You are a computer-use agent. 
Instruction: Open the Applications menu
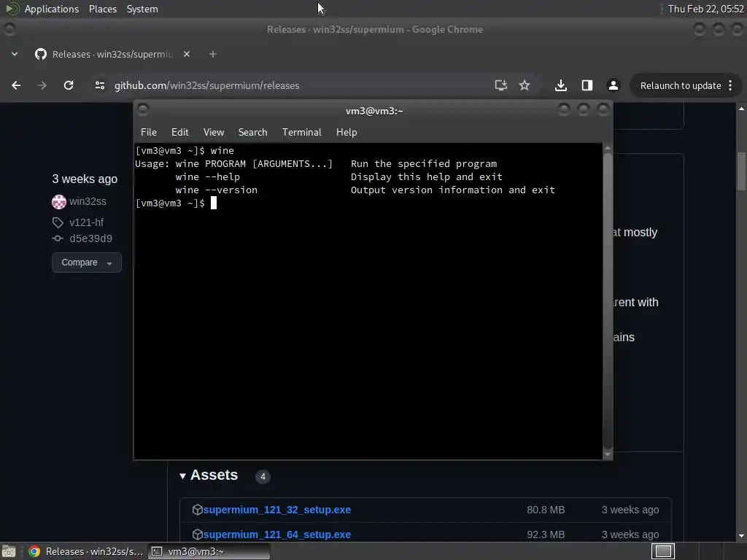52,9
